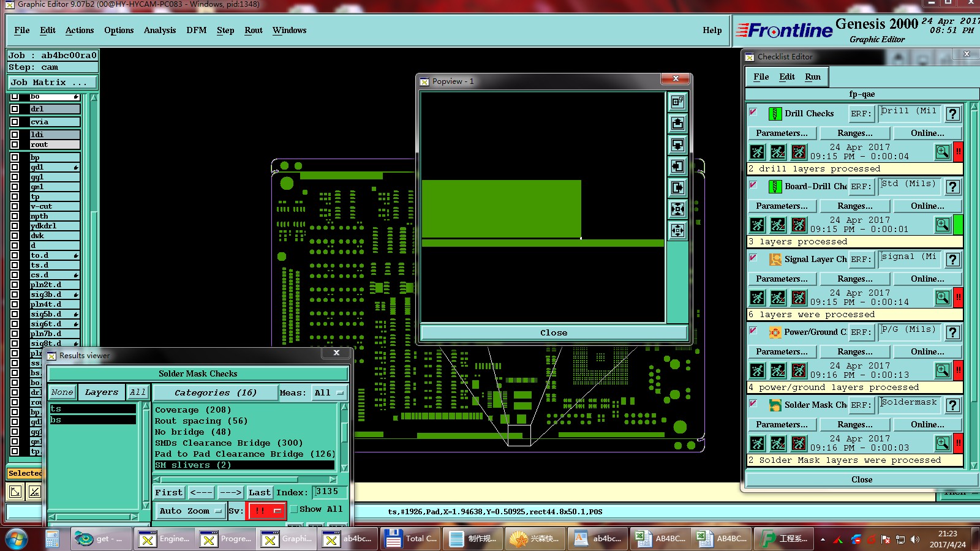Open DFM menu
The image size is (980, 551).
coord(196,30)
